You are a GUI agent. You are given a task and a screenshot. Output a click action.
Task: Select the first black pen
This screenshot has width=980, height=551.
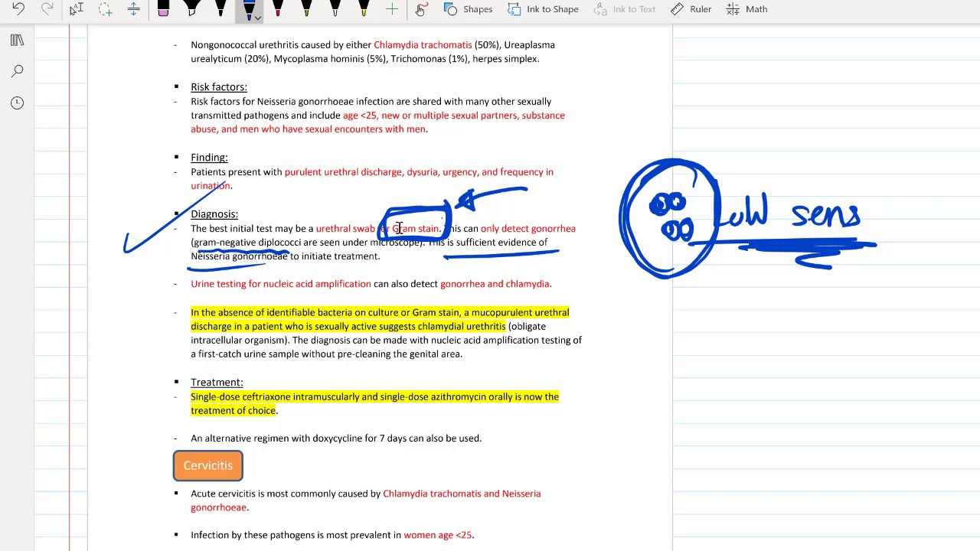(x=220, y=9)
